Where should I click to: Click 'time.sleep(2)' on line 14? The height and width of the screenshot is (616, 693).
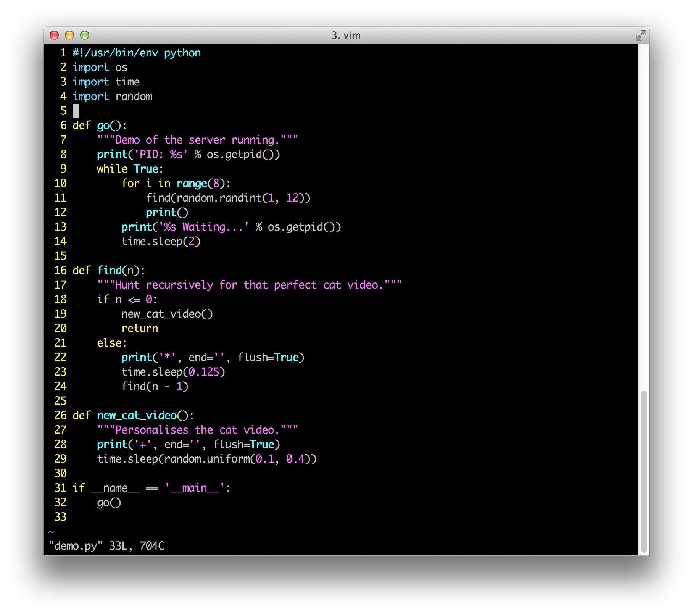click(161, 242)
